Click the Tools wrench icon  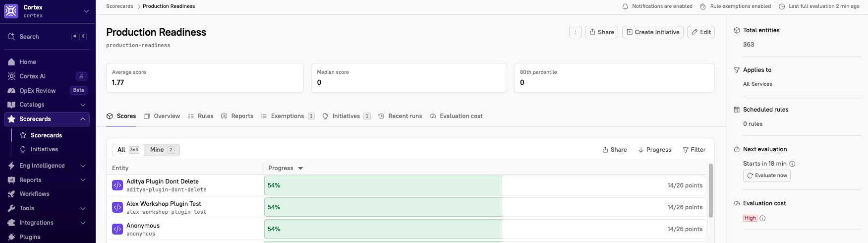coord(11,208)
